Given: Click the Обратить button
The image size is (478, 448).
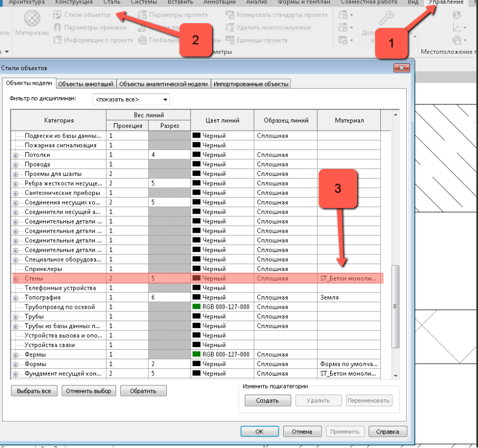Looking at the screenshot, I should click(144, 391).
